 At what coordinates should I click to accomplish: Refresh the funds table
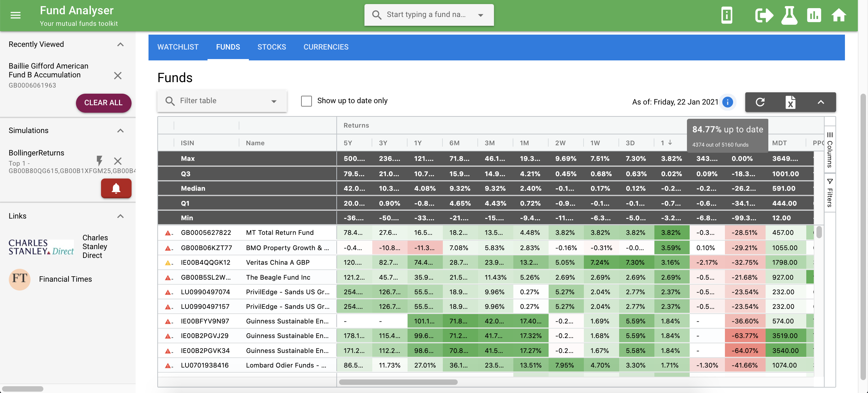coord(760,102)
